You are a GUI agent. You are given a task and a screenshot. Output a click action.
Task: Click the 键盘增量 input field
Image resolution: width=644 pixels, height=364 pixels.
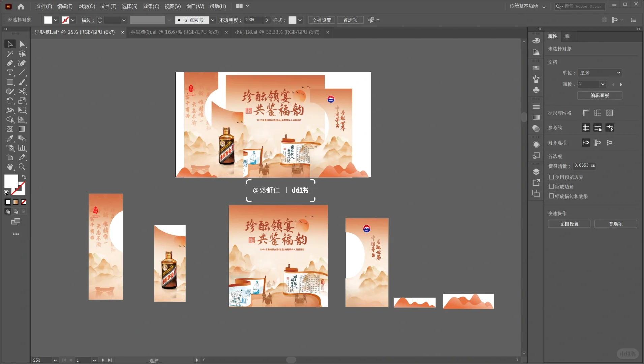(x=585, y=165)
